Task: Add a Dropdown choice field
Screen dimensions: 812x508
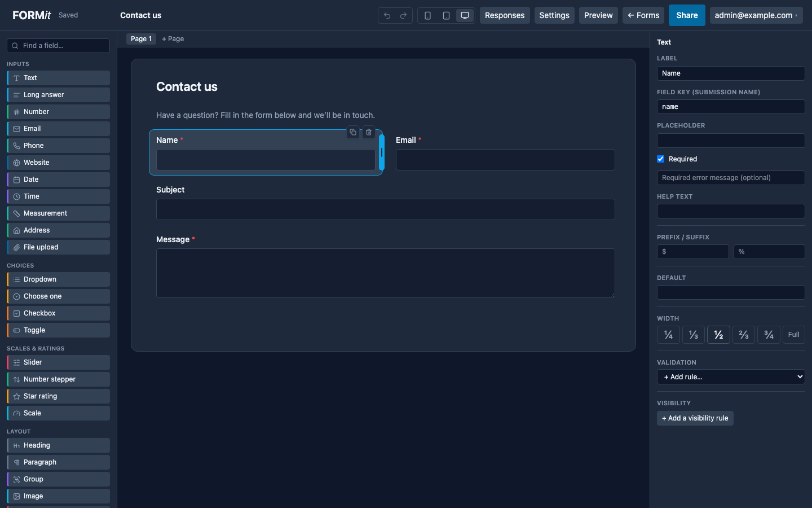Action: [58, 279]
